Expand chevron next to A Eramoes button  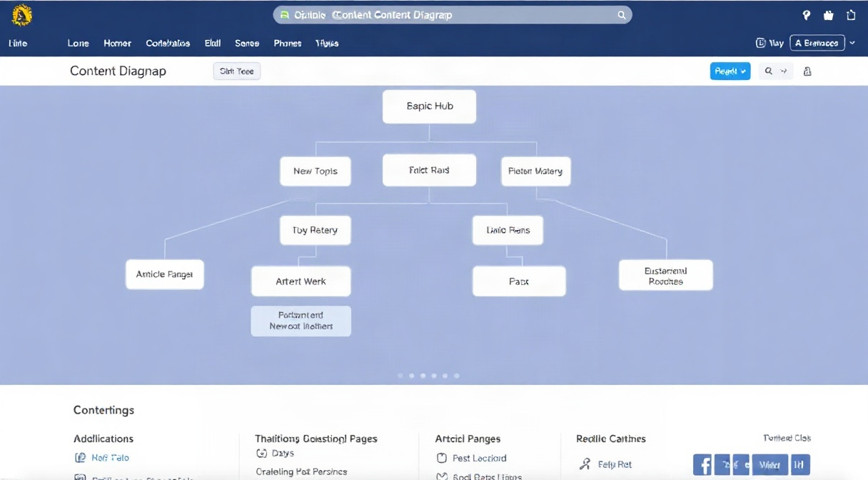pyautogui.click(x=852, y=43)
